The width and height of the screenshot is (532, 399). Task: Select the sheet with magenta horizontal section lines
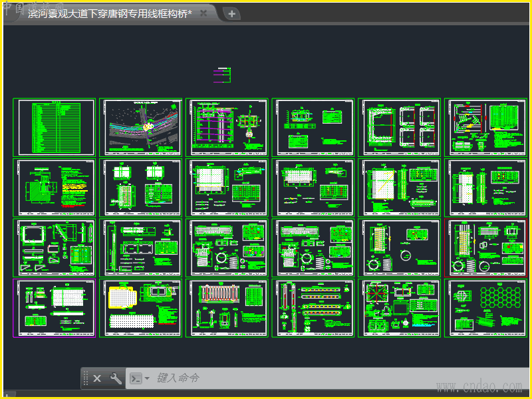227,127
